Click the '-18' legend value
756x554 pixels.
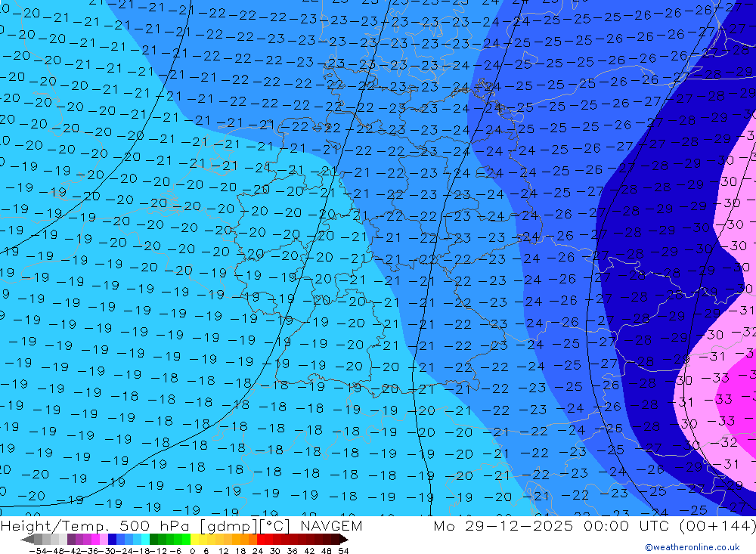[141, 551]
